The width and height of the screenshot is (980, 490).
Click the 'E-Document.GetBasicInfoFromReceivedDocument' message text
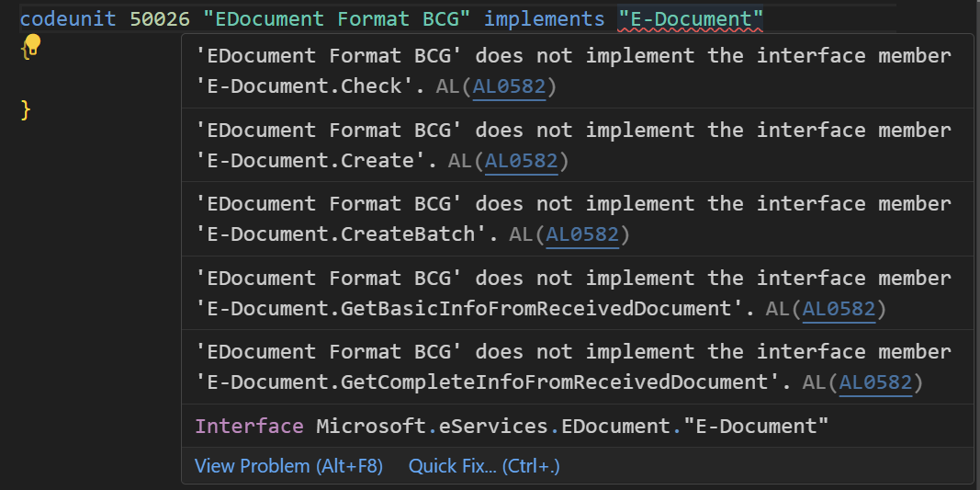[x=574, y=293]
